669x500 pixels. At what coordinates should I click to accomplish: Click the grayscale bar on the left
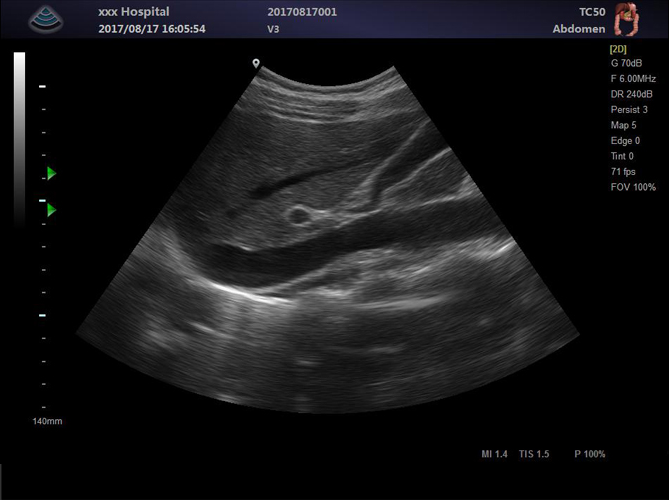[19, 139]
